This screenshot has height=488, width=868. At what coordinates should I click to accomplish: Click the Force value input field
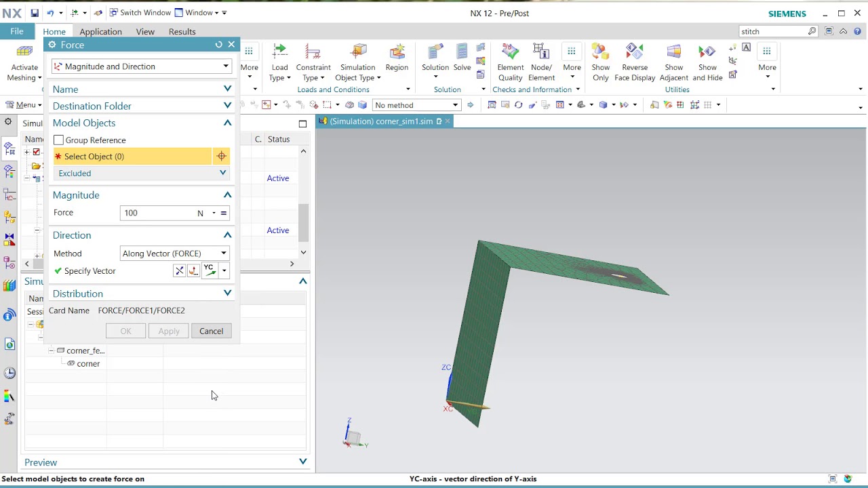pos(158,213)
